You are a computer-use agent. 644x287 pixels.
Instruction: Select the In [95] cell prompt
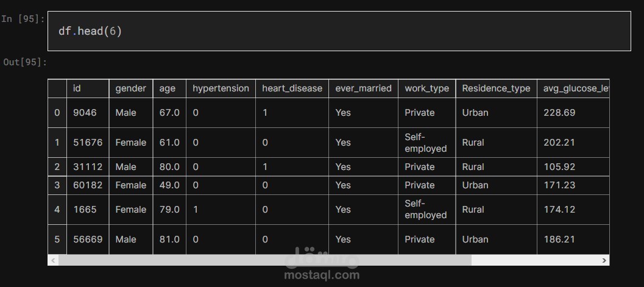(23, 19)
